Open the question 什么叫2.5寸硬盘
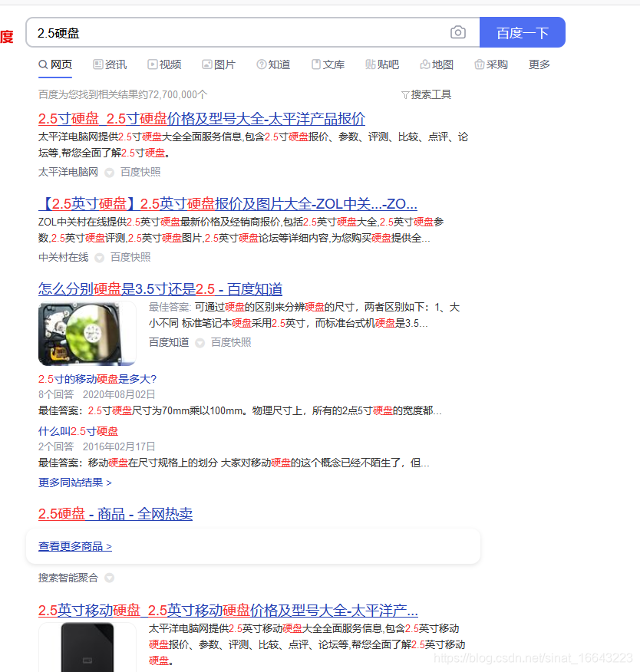 pyautogui.click(x=78, y=432)
